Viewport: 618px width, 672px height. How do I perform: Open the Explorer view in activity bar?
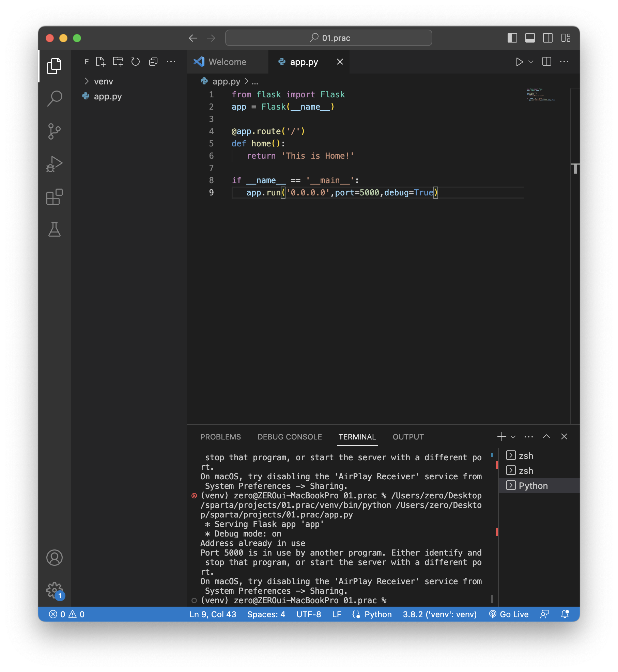(54, 66)
